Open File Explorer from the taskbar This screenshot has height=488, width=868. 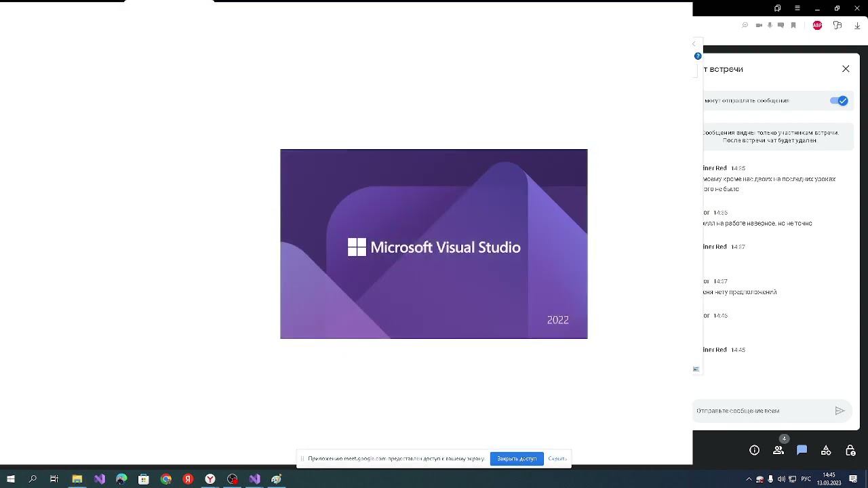click(x=77, y=479)
